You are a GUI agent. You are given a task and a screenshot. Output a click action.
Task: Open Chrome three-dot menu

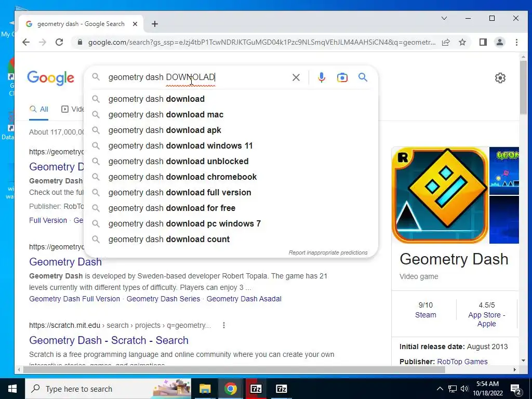(516, 42)
